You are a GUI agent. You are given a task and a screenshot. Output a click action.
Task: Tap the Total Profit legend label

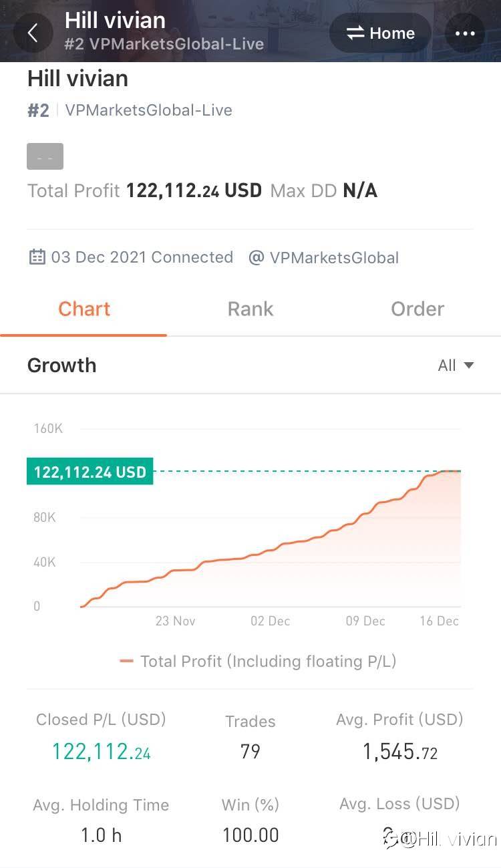(x=268, y=662)
